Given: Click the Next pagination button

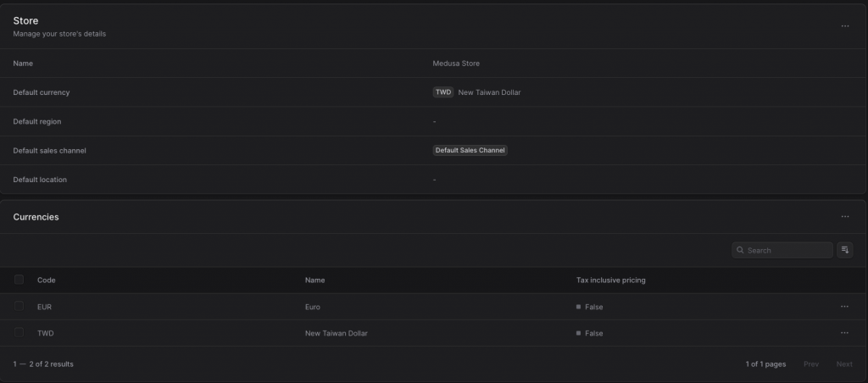Looking at the screenshot, I should 844,364.
